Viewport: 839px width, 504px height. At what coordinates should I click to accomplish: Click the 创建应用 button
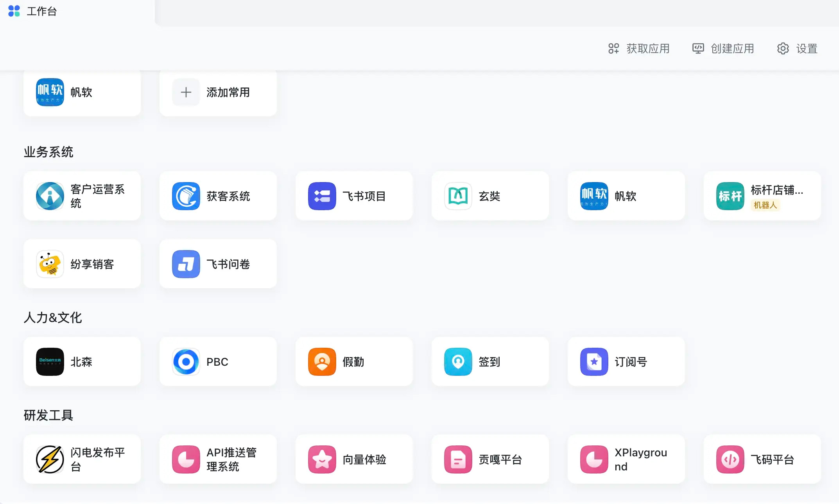(x=723, y=48)
